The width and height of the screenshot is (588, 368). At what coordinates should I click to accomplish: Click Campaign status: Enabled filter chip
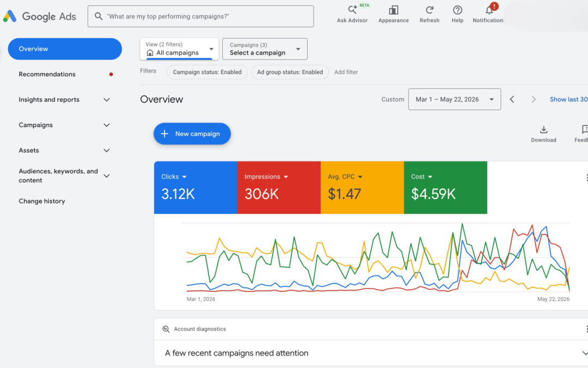(x=207, y=72)
